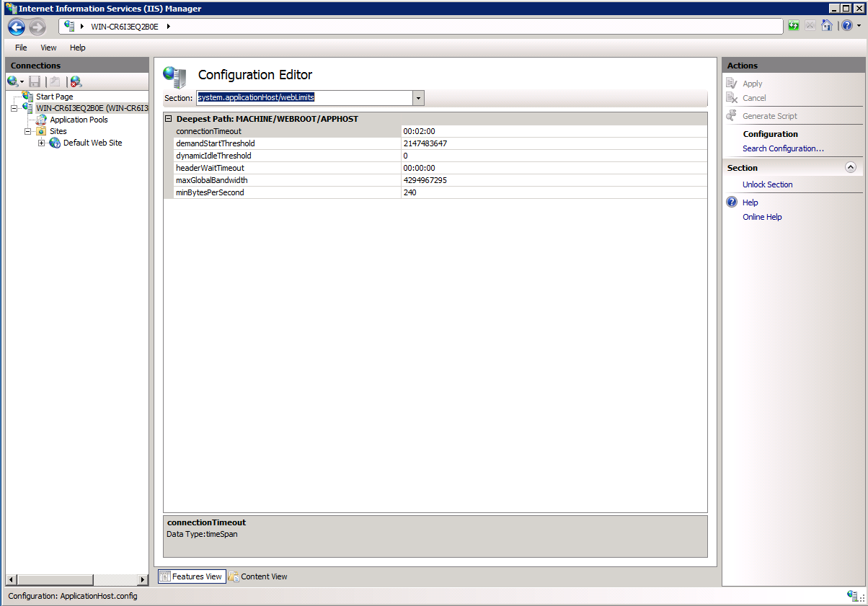This screenshot has width=868, height=606.
Task: Click the value 4294967295
Action: pos(425,180)
